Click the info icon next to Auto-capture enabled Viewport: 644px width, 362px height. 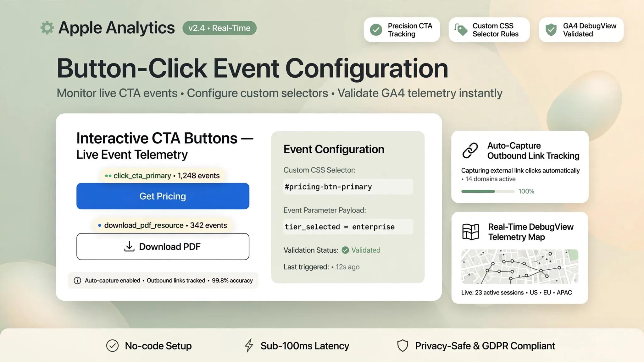[x=77, y=281]
